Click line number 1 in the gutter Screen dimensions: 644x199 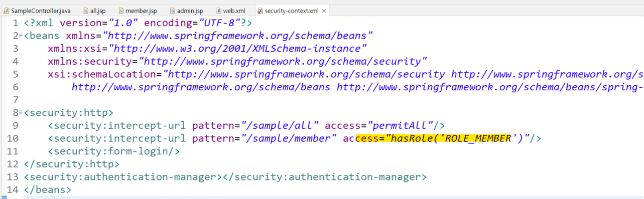click(x=15, y=23)
